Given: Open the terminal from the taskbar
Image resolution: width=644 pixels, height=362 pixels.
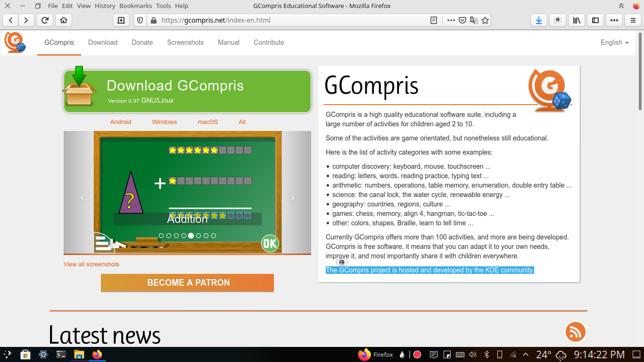Looking at the screenshot, I should [x=61, y=354].
